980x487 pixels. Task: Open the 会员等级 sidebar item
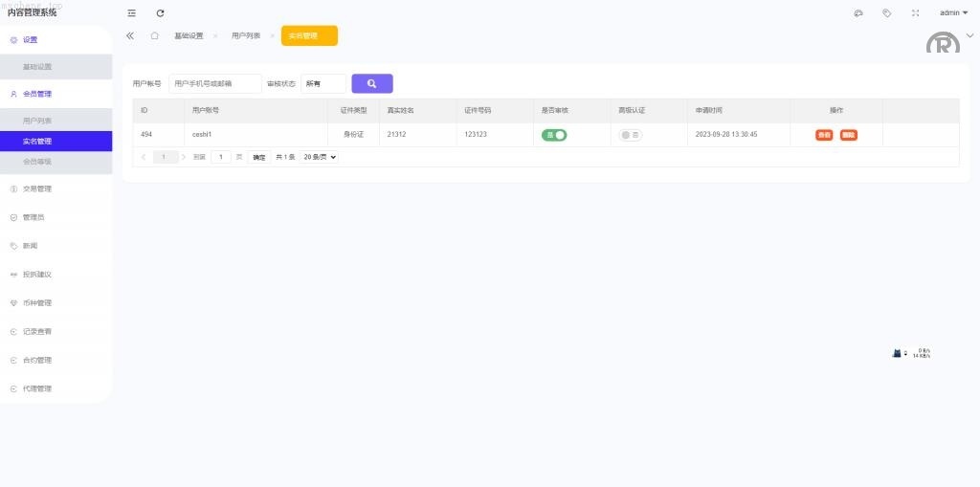point(37,162)
